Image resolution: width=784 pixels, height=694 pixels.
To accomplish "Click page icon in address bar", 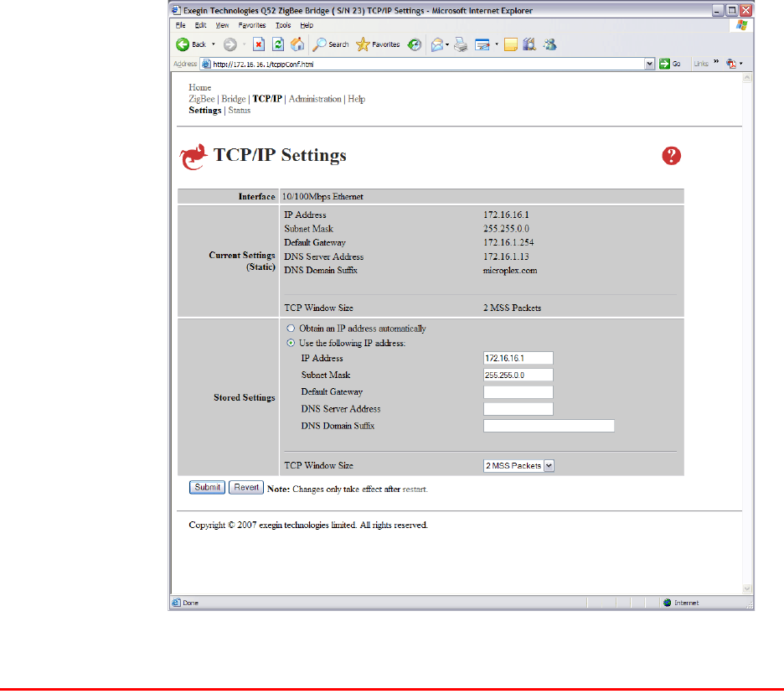I will (x=206, y=64).
